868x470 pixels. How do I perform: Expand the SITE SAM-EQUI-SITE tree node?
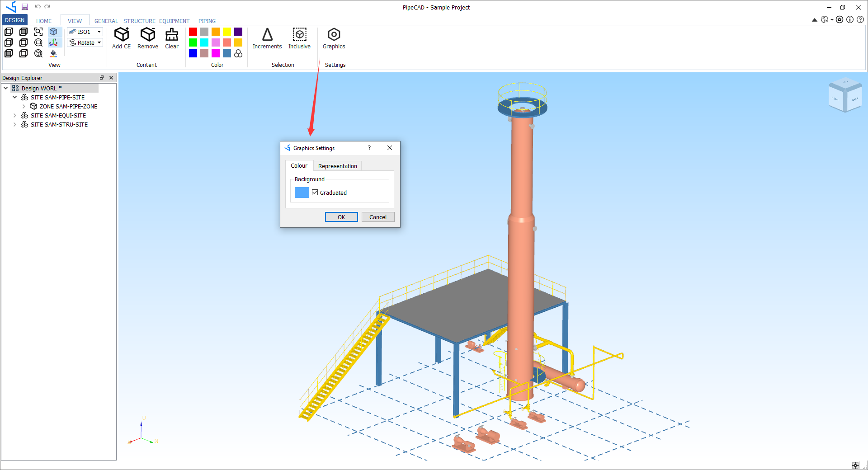tap(15, 115)
